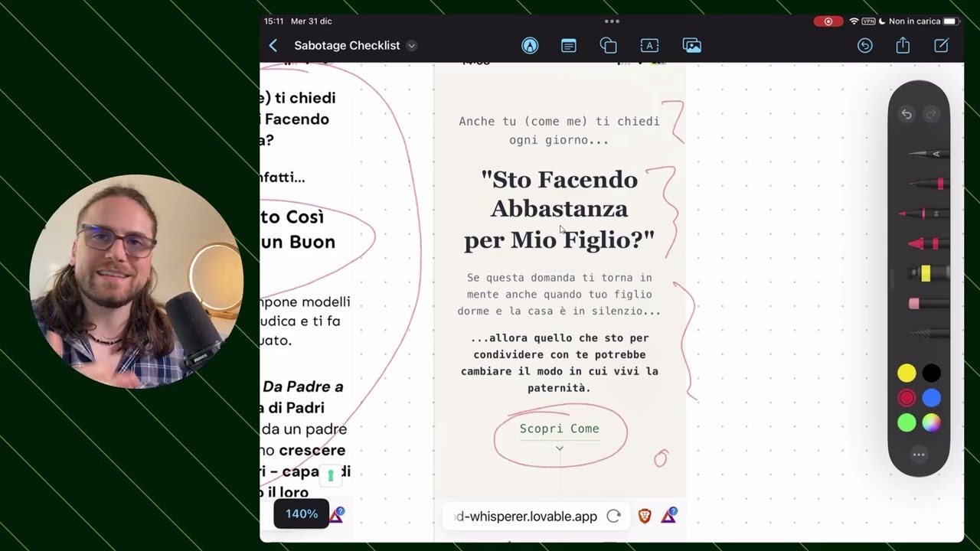This screenshot has height=551, width=980.
Task: Redo stroke in drawing palette
Action: pos(931,114)
